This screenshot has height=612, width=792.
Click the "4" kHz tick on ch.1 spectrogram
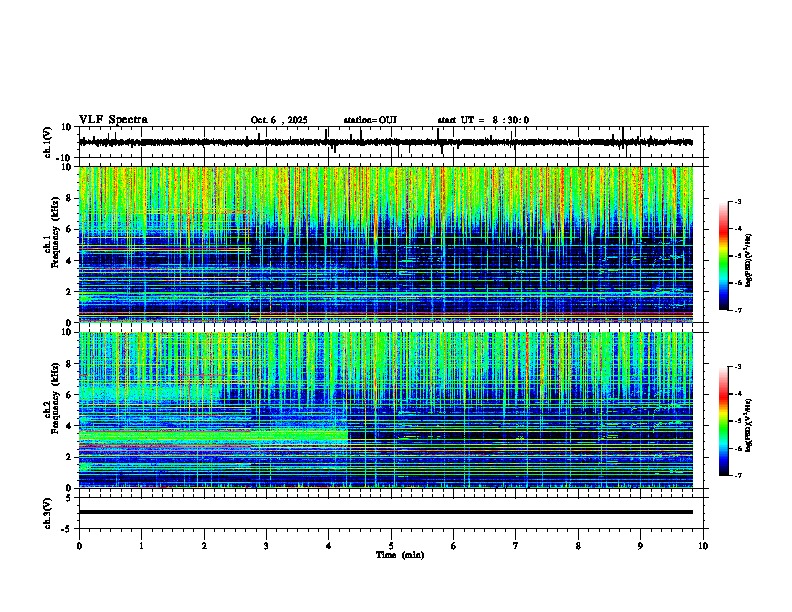point(69,261)
